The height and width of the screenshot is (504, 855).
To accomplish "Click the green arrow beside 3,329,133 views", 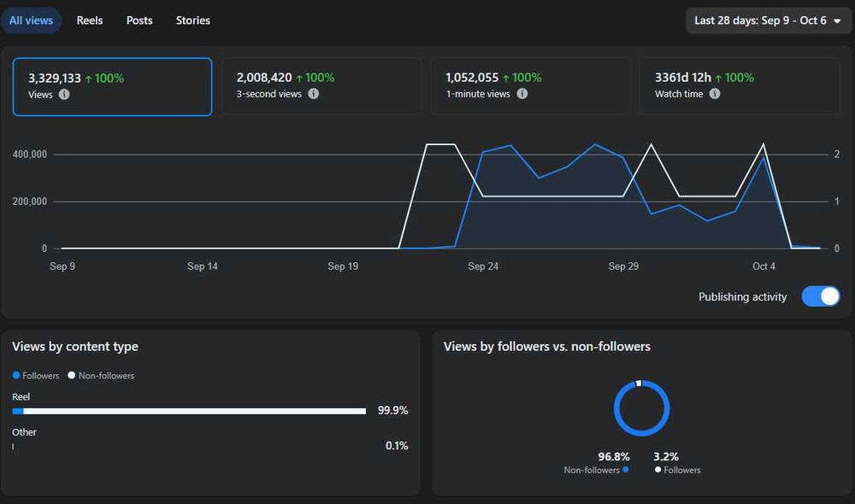I will click(x=88, y=79).
